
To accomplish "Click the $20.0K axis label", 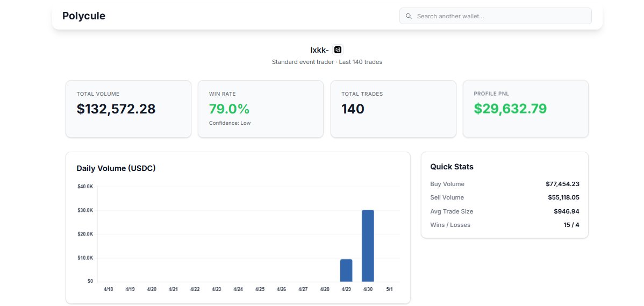I will 85,234.
